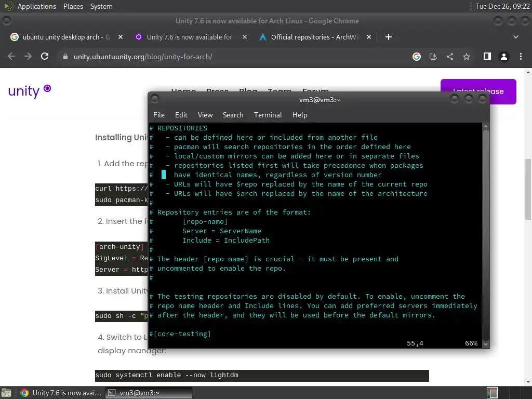The image size is (532, 399).
Task: Close the Official repositories ArchWiki tab
Action: point(369,37)
